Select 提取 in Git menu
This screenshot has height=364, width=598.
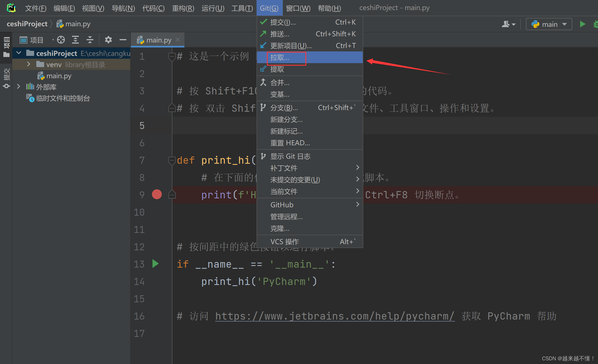(310, 69)
